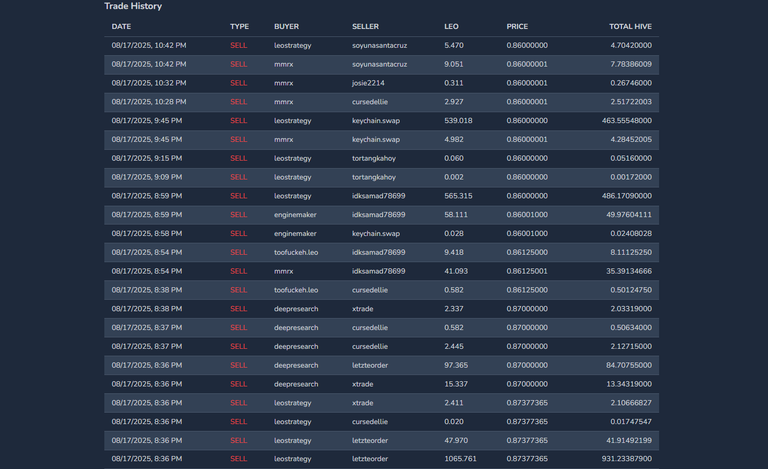Click the 10:28 PM trade date
This screenshot has height=469, width=768.
149,102
